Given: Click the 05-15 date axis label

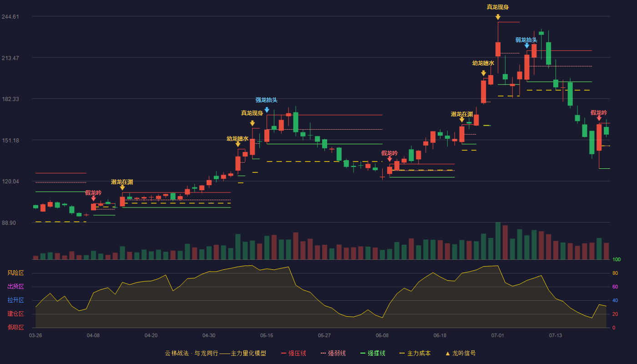Looking at the screenshot, I should pos(267,335).
